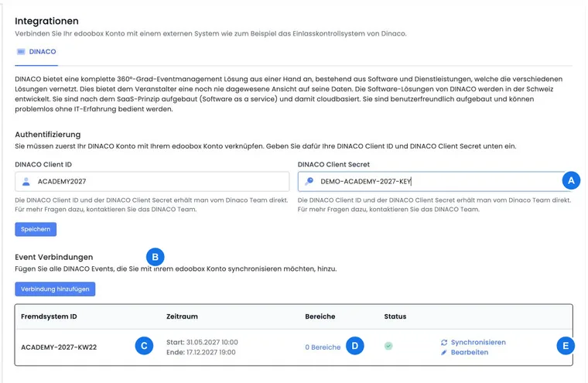Open the 0 Bereiche link

point(323,347)
